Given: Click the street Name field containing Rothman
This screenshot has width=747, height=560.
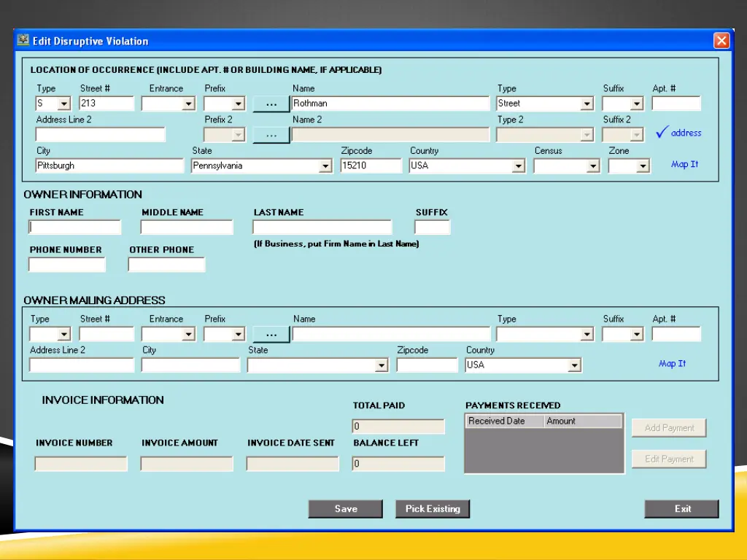Looking at the screenshot, I should [x=391, y=104].
